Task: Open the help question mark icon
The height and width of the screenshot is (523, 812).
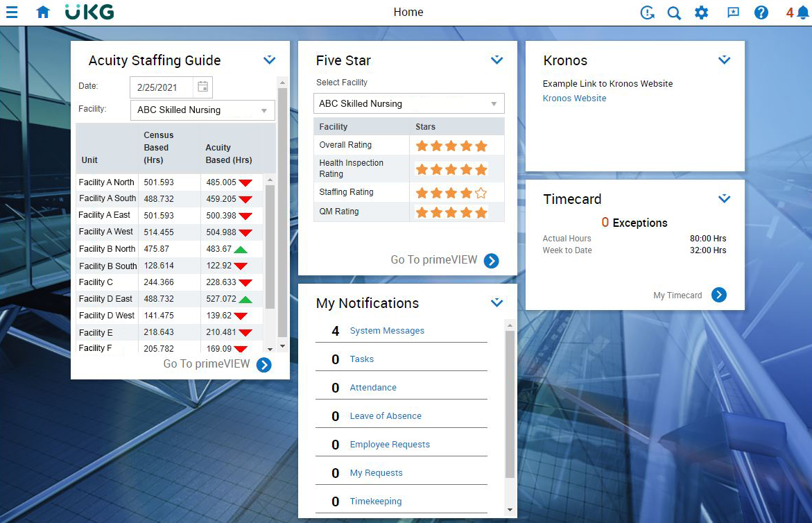Action: (761, 12)
